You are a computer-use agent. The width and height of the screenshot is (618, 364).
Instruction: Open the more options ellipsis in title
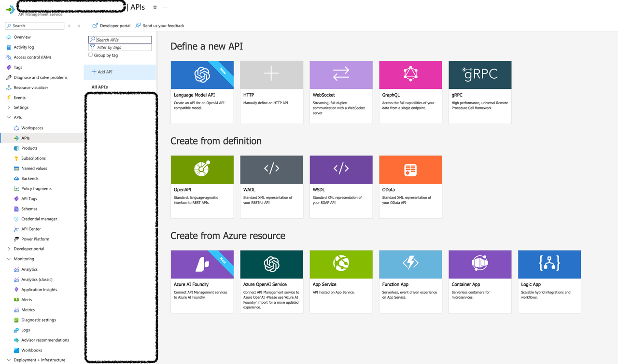[165, 7]
